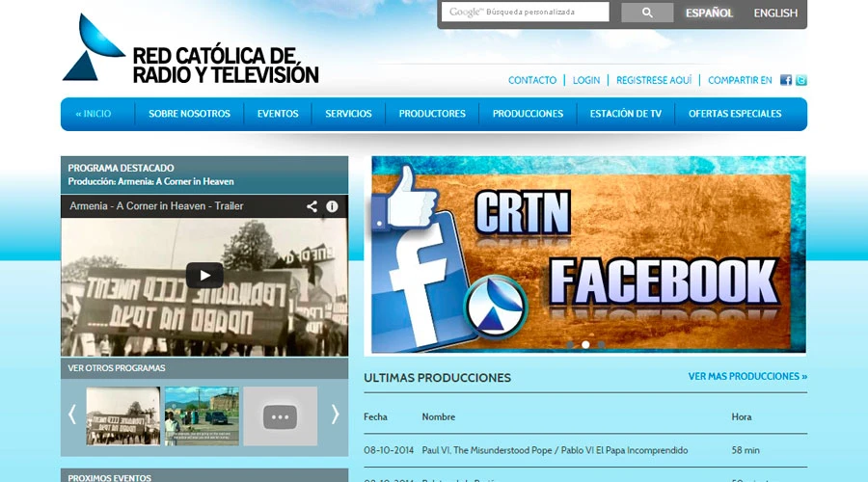Go to Estación de TV menu
Image resolution: width=868 pixels, height=482 pixels.
pos(626,114)
